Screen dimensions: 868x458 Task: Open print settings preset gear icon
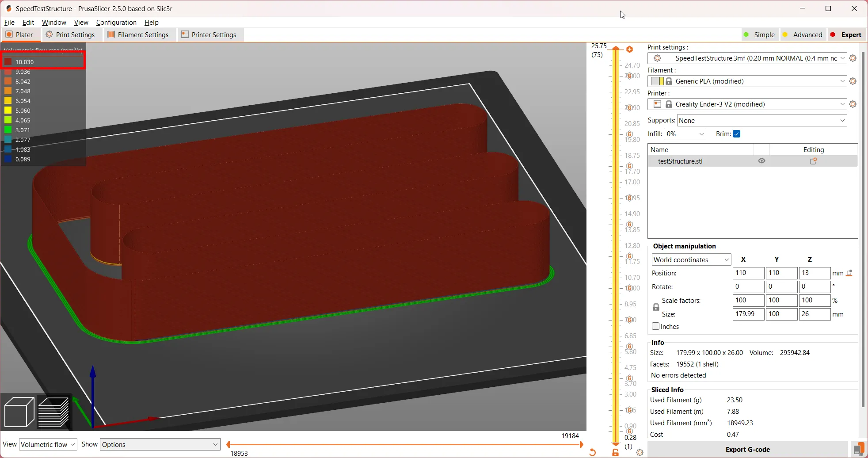[853, 58]
